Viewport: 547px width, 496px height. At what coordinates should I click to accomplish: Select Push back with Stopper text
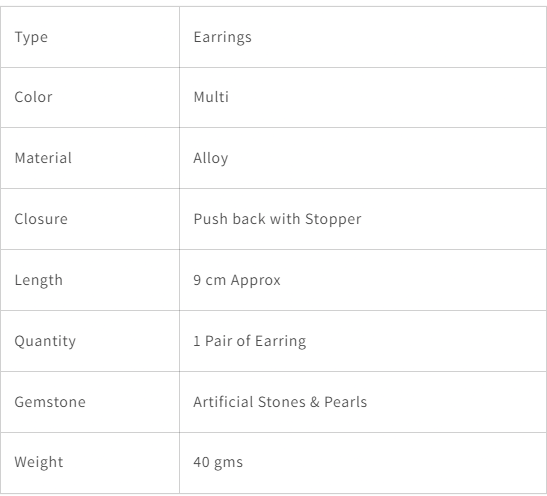277,219
